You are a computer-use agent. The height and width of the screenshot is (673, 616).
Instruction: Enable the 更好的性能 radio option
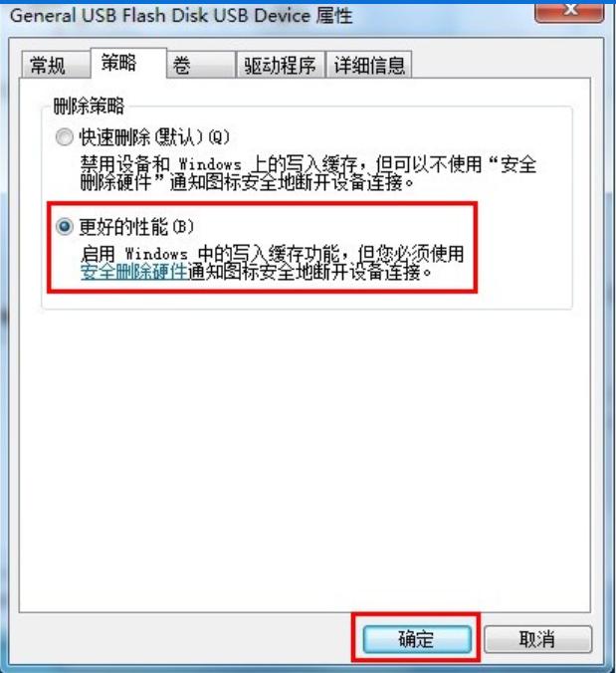click(65, 226)
